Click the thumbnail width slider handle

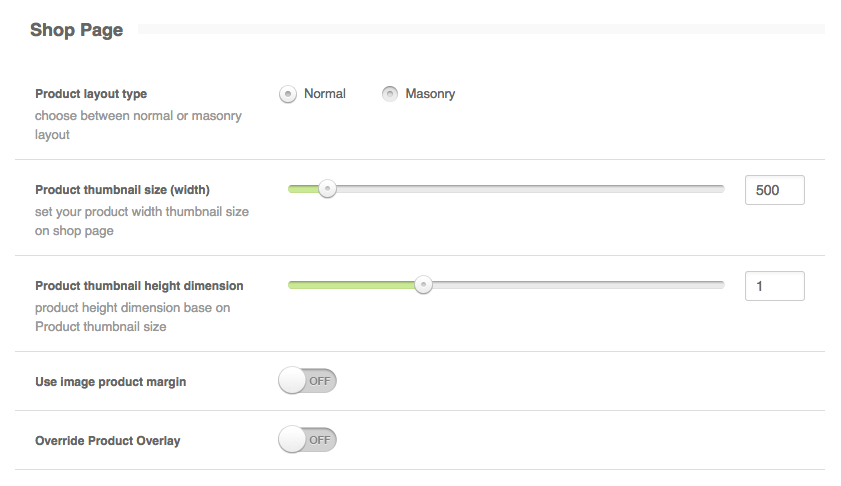click(326, 189)
